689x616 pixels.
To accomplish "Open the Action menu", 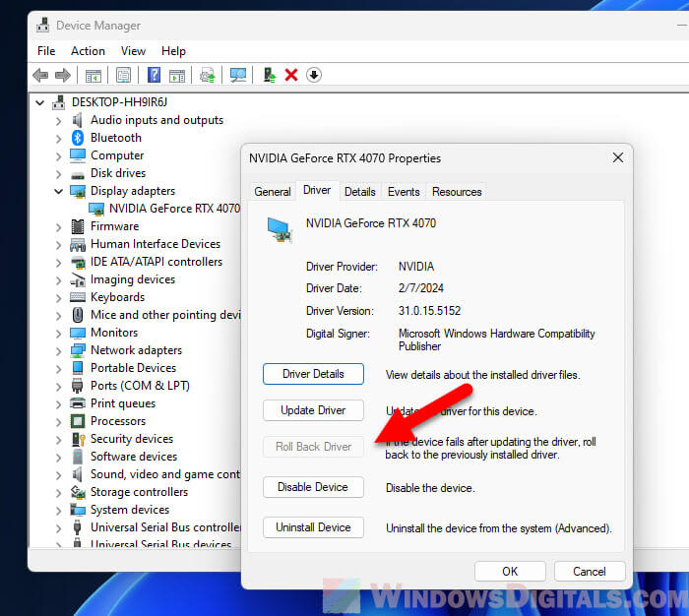I will click(88, 51).
